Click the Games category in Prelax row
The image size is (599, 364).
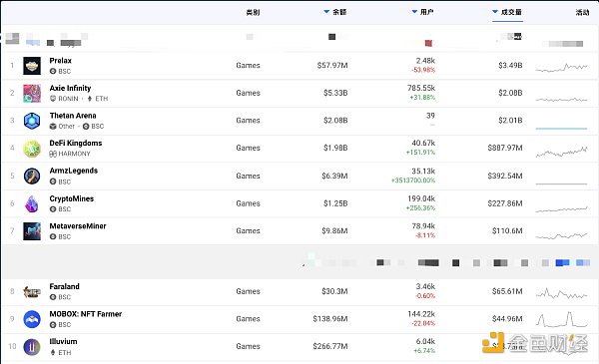248,66
